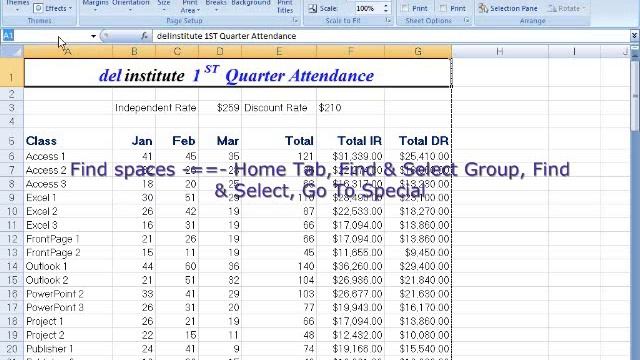Click the 'Access 1' cell
This screenshot has height=360, width=640.
pos(68,156)
